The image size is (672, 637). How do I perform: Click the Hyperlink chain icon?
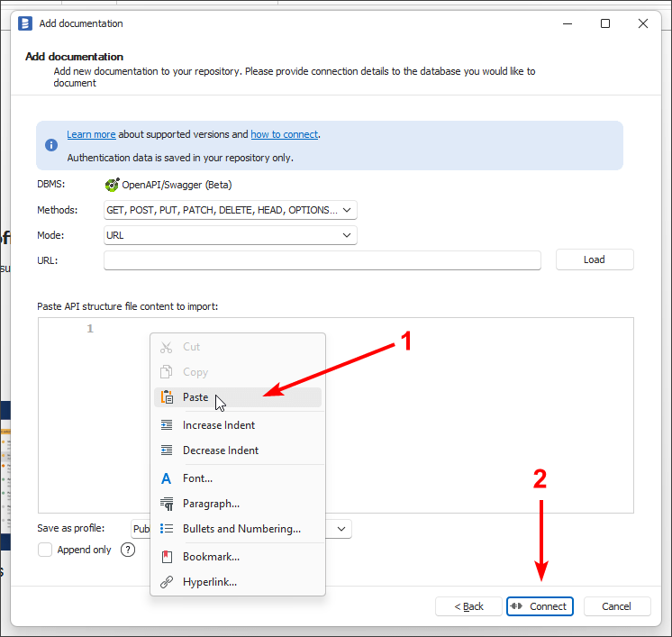pos(167,582)
